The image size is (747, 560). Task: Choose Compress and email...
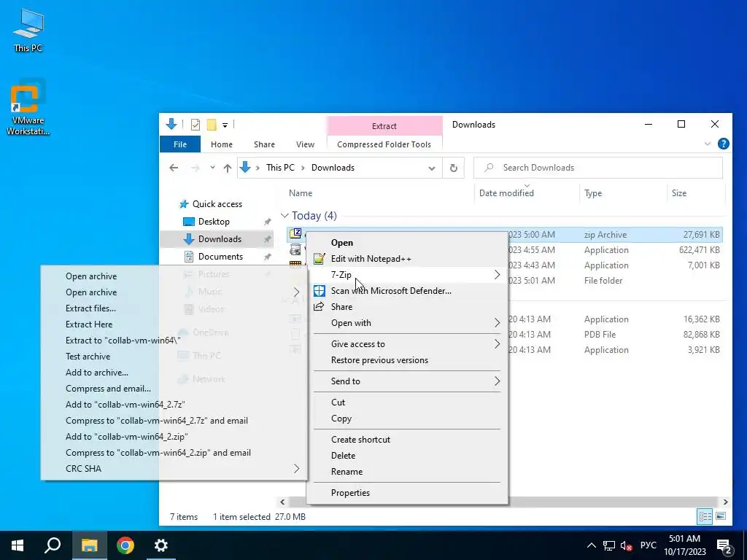pyautogui.click(x=174, y=389)
